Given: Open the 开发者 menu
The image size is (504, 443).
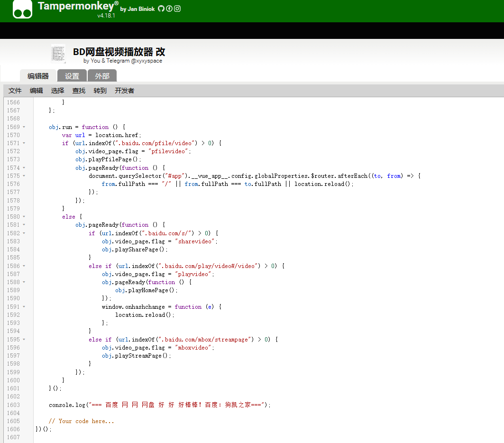Looking at the screenshot, I should [124, 91].
